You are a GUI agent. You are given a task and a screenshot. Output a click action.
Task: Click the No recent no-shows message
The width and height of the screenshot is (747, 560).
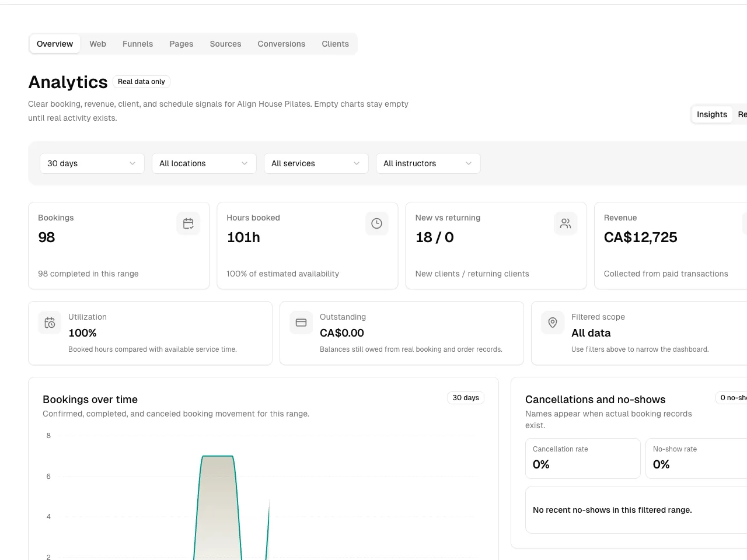612,510
